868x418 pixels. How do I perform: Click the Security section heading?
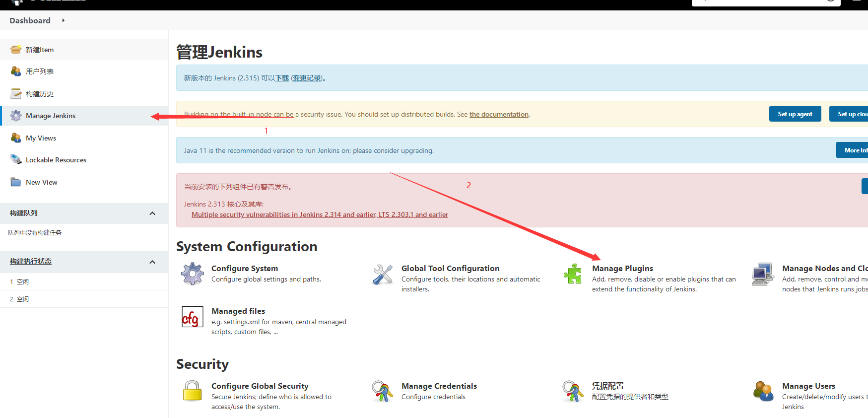pyautogui.click(x=202, y=364)
